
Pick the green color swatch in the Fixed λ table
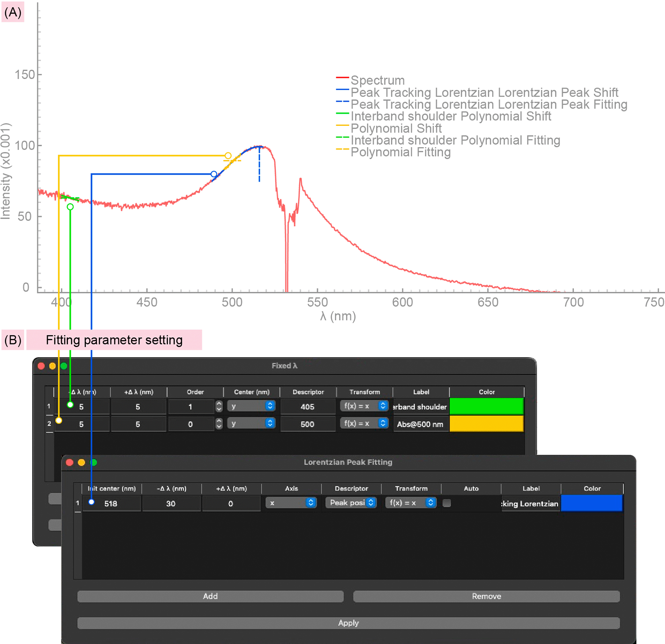(x=486, y=406)
